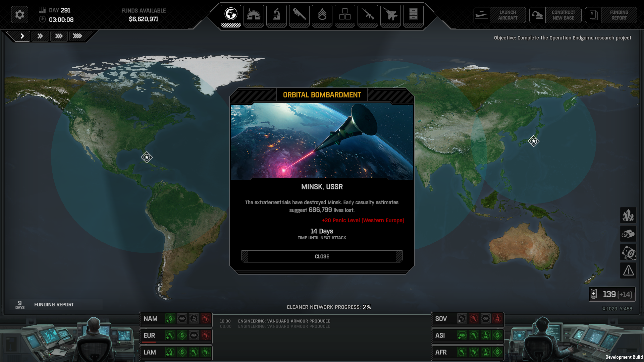The image size is (644, 362).
Task: Open the settings gear menu
Action: coord(19,15)
